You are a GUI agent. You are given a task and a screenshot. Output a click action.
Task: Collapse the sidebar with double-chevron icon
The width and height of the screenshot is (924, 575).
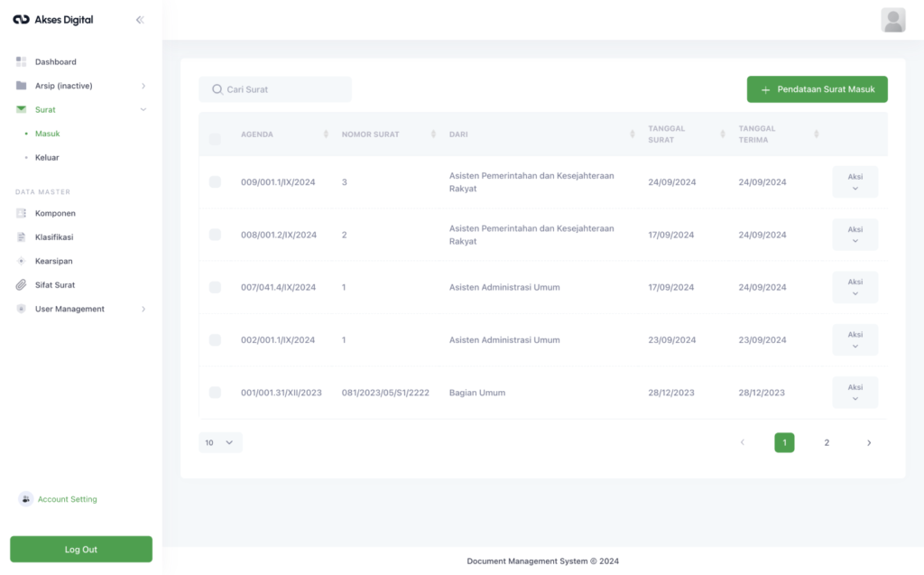pos(140,20)
